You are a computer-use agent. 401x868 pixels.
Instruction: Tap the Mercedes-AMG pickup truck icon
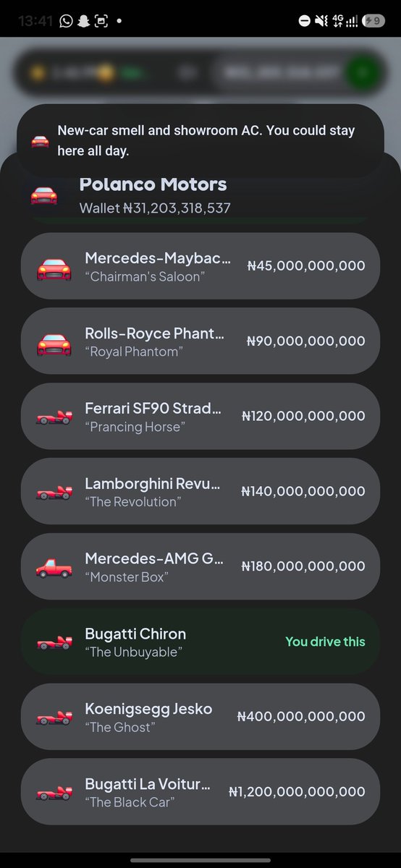pos(54,567)
